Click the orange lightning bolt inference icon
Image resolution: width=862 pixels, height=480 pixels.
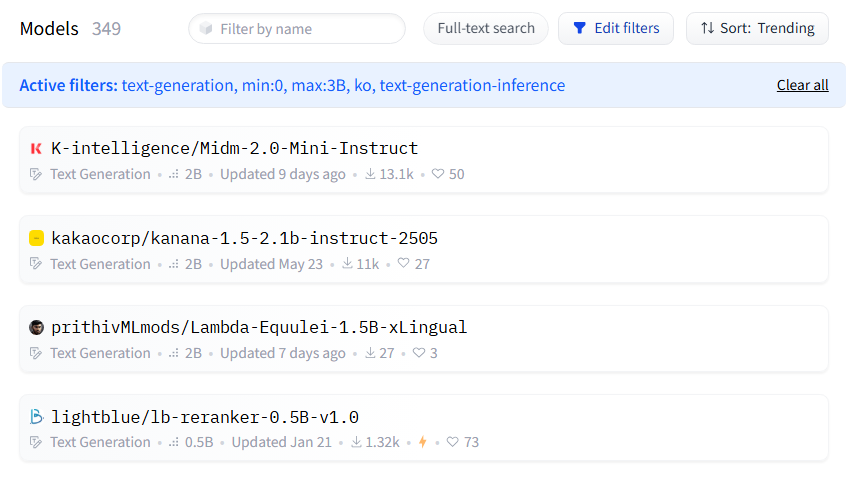[x=423, y=442]
